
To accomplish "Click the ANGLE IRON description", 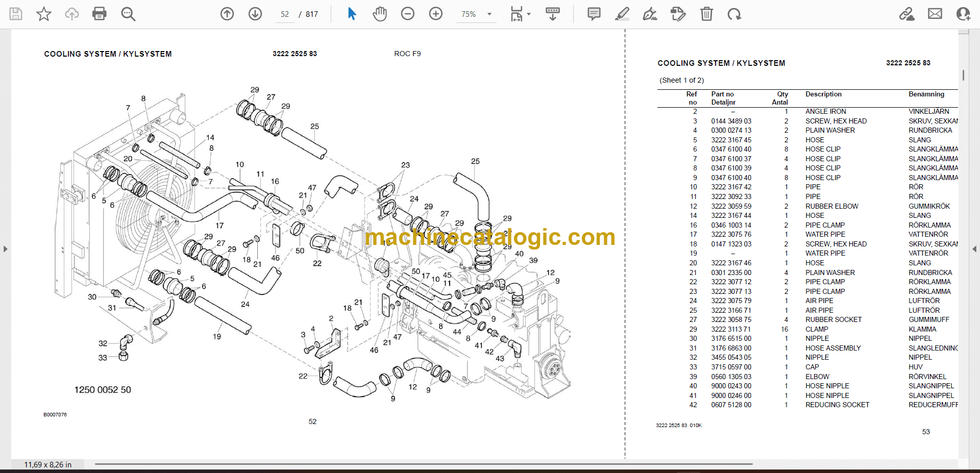I will pos(826,111).
